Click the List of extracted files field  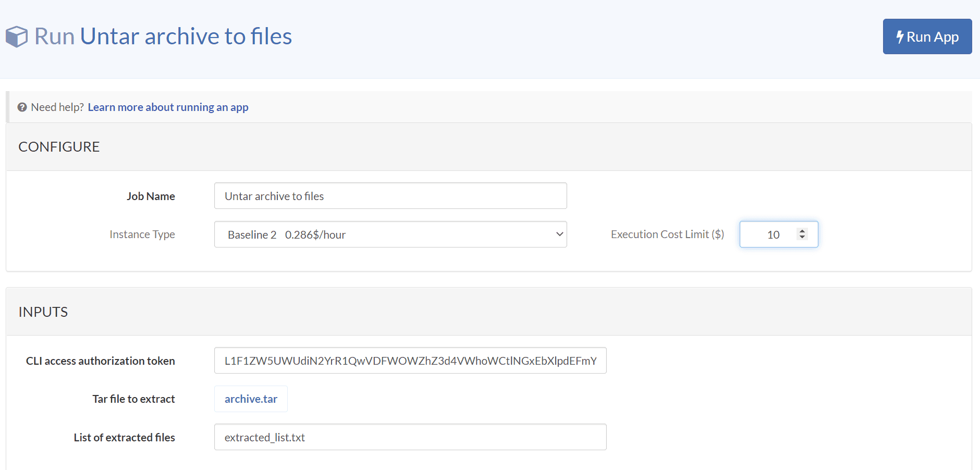(410, 437)
